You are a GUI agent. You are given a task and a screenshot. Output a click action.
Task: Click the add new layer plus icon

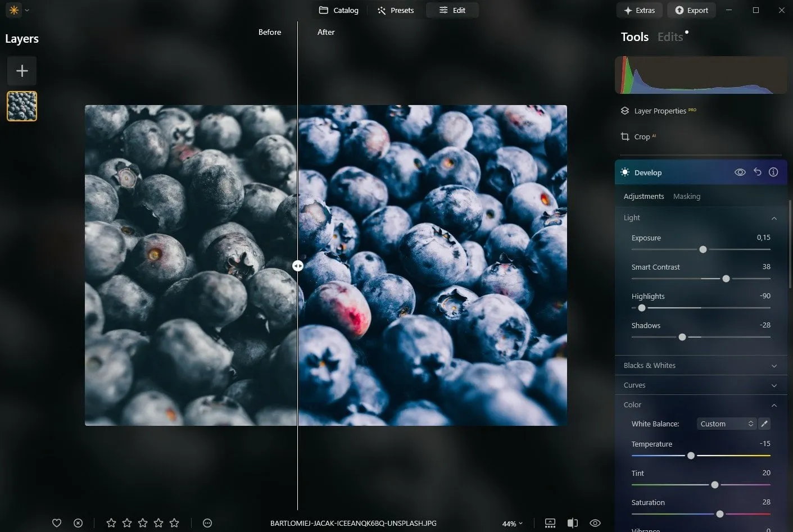(x=22, y=71)
